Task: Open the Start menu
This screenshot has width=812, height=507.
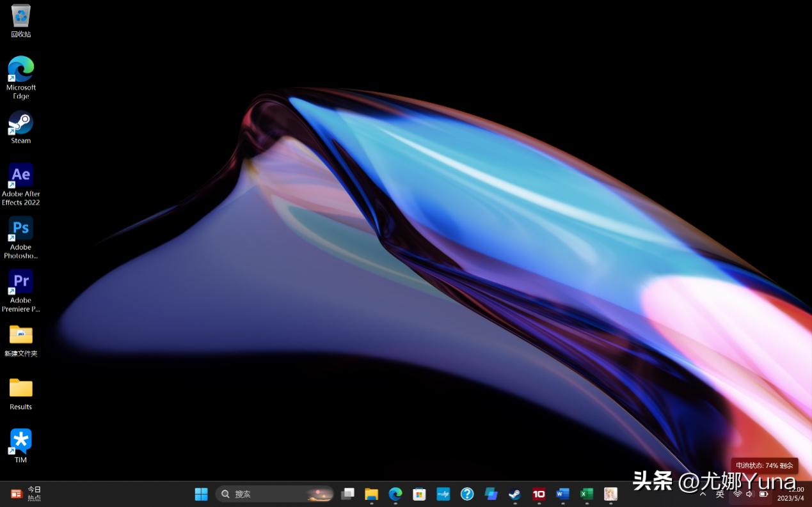Action: 201,494
